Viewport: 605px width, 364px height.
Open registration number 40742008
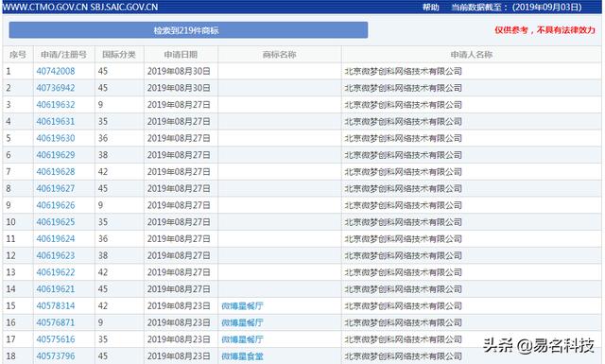[56, 72]
